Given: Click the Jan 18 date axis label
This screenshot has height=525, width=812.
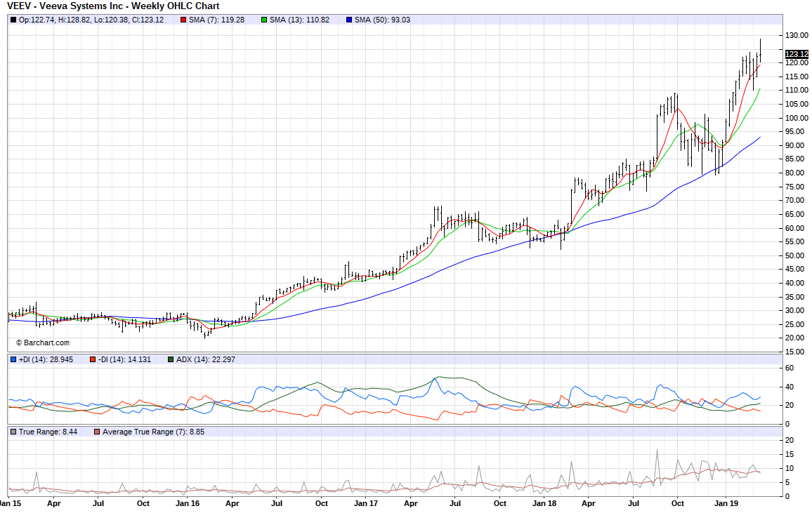Looking at the screenshot, I should pyautogui.click(x=544, y=503).
